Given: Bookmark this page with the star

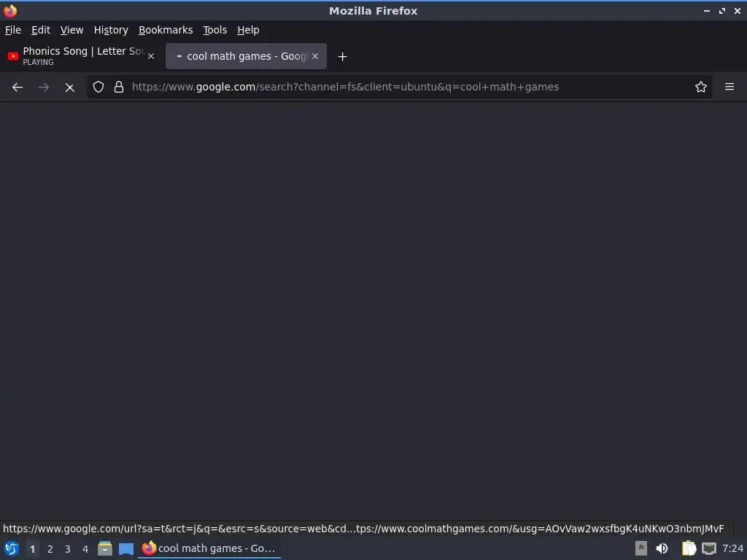Looking at the screenshot, I should click(701, 87).
